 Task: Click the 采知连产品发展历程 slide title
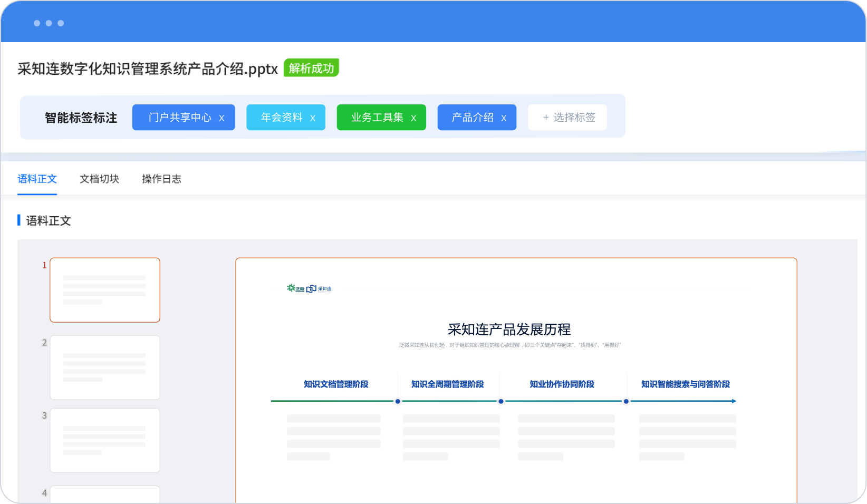509,329
